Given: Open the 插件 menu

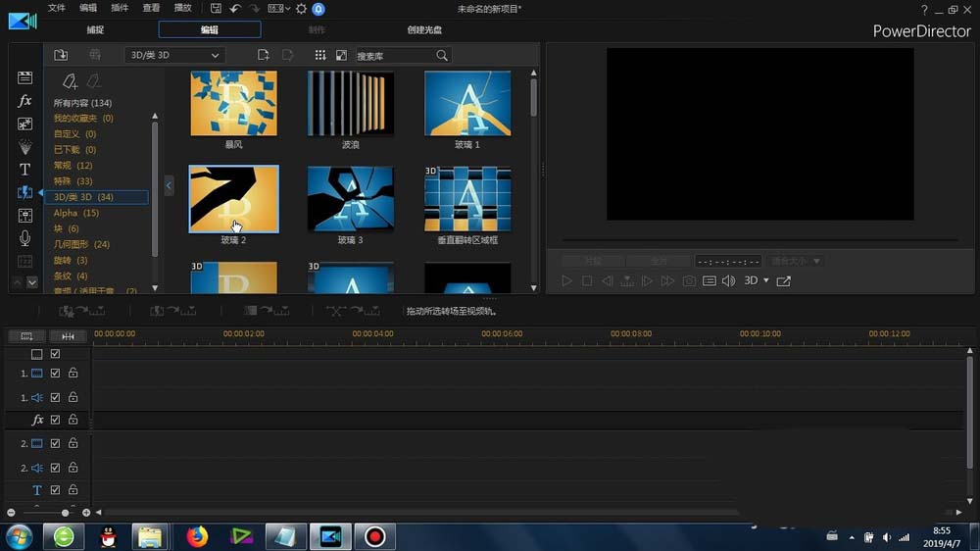Looking at the screenshot, I should coord(120,8).
